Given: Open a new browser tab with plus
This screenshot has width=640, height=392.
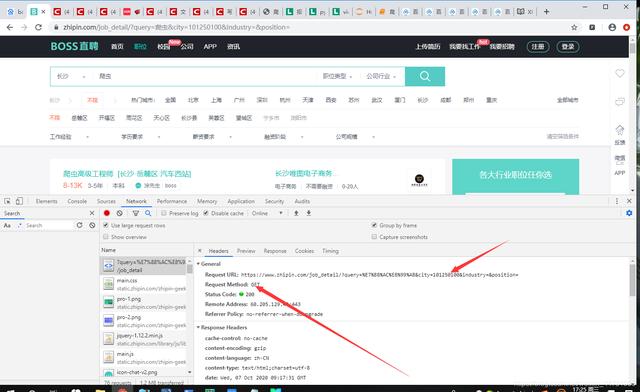Looking at the screenshot, I should [x=547, y=11].
